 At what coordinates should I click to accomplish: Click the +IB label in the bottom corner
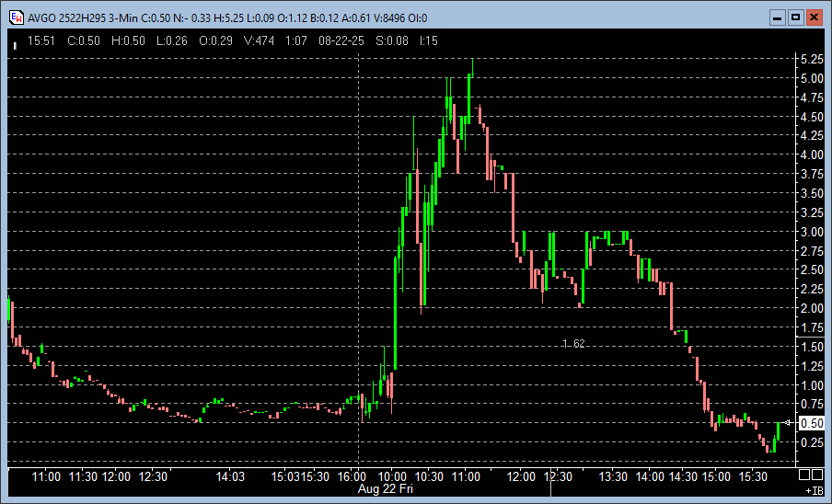coord(815,491)
